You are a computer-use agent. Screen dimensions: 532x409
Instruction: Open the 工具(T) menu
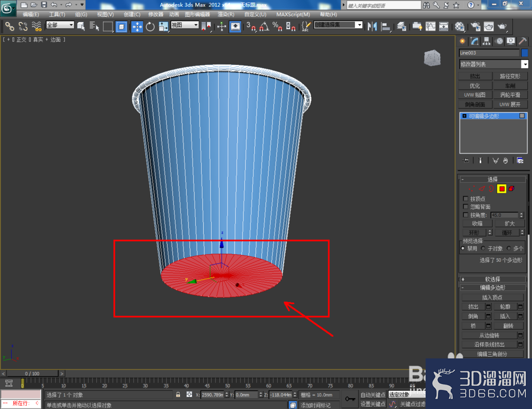point(57,14)
